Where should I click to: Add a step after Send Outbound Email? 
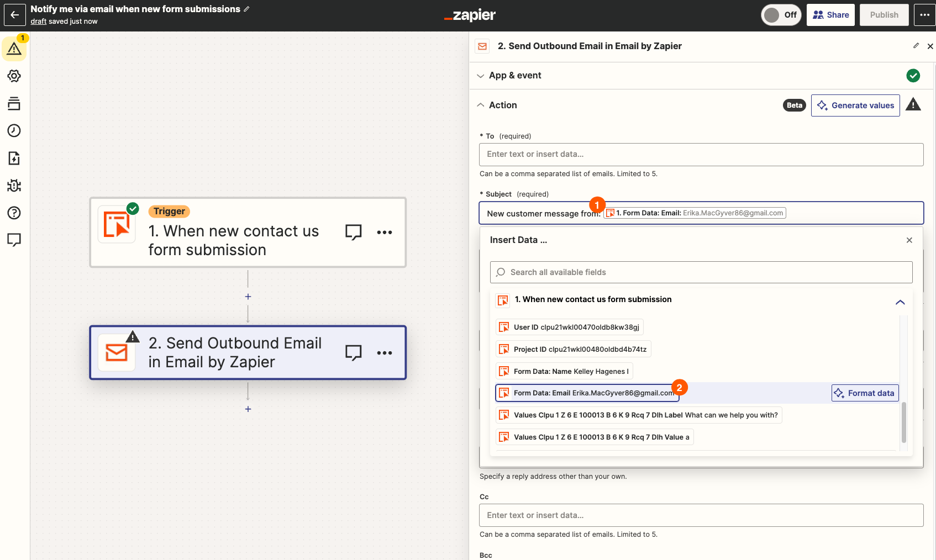248,409
